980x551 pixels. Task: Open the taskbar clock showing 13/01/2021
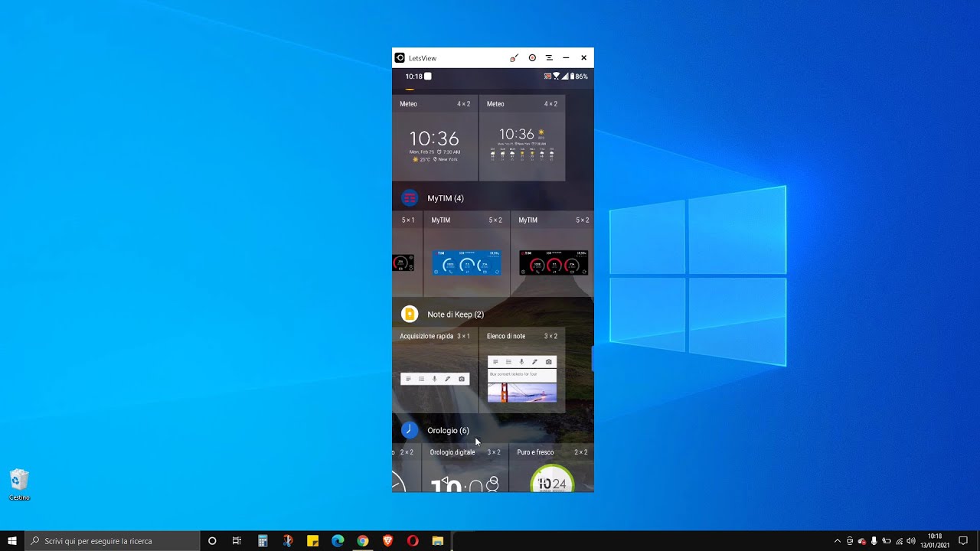(x=935, y=541)
